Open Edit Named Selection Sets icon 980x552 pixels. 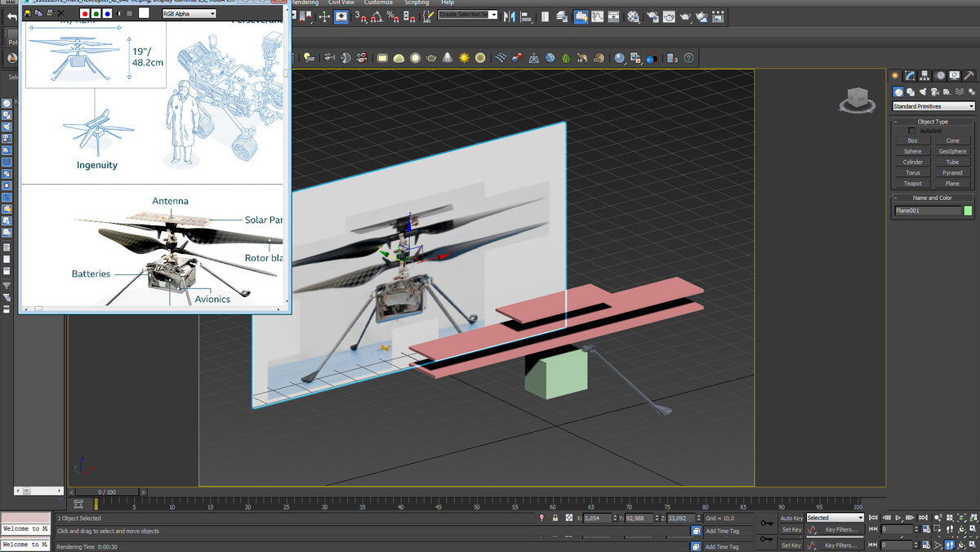point(429,16)
